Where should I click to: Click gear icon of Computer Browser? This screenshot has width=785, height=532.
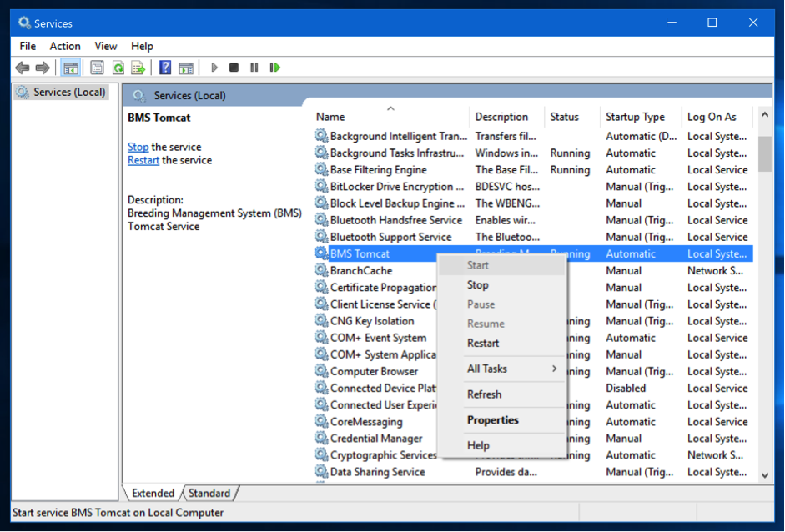[x=321, y=371]
